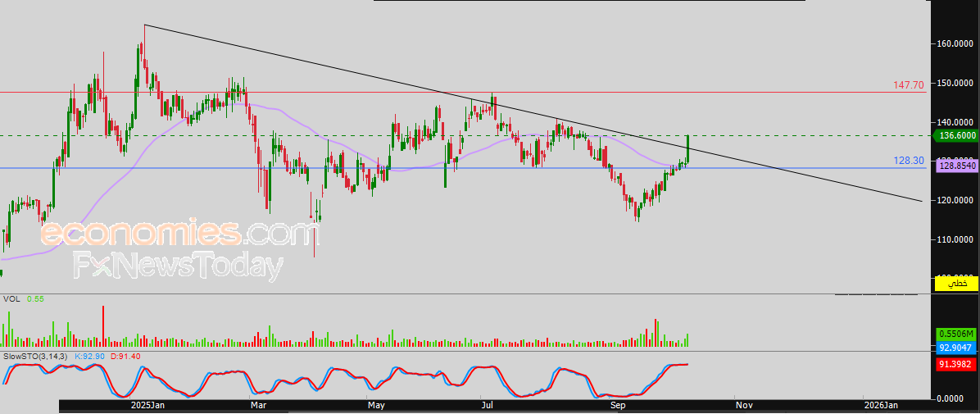Click the Jul marker on time axis

coord(487,405)
